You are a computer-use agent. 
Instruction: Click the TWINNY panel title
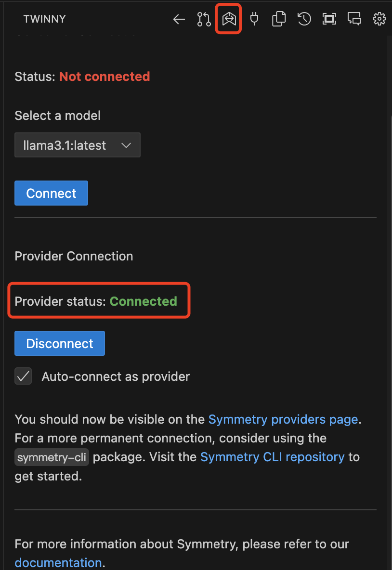(44, 19)
